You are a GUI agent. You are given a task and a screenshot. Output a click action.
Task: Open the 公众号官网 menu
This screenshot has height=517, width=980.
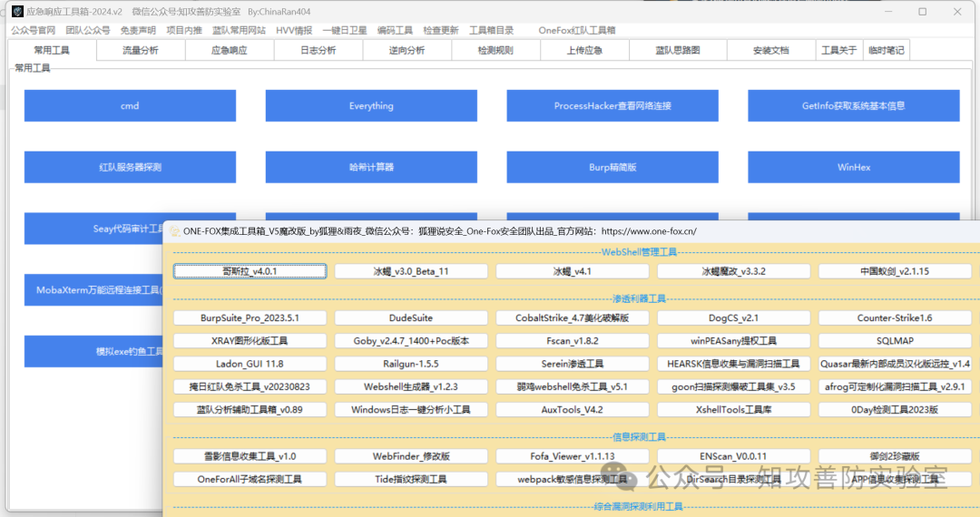[x=34, y=30]
